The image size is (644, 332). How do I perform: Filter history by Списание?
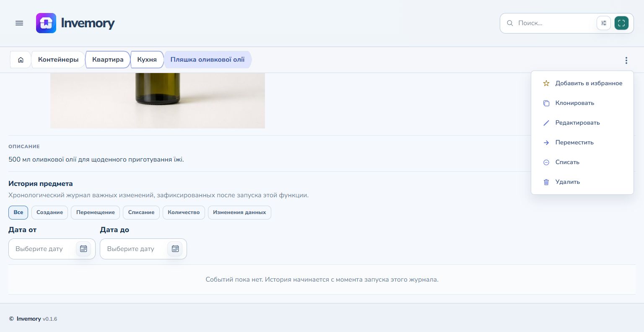(x=141, y=212)
